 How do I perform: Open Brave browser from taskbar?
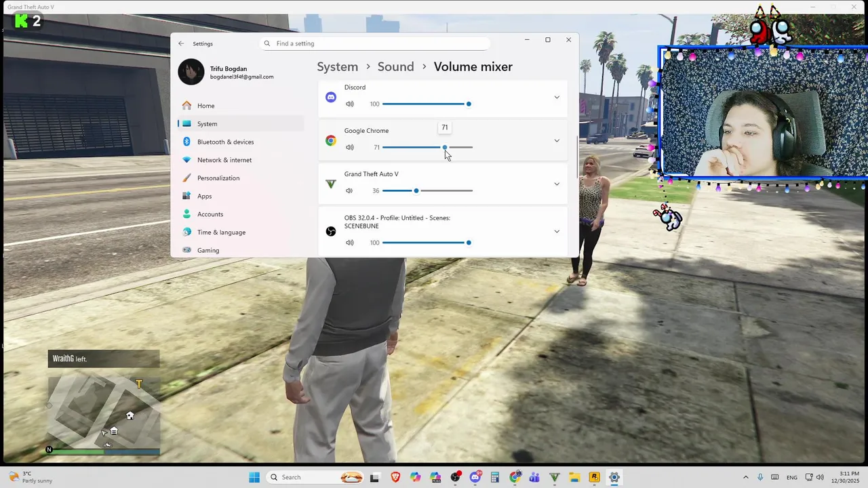(x=395, y=477)
